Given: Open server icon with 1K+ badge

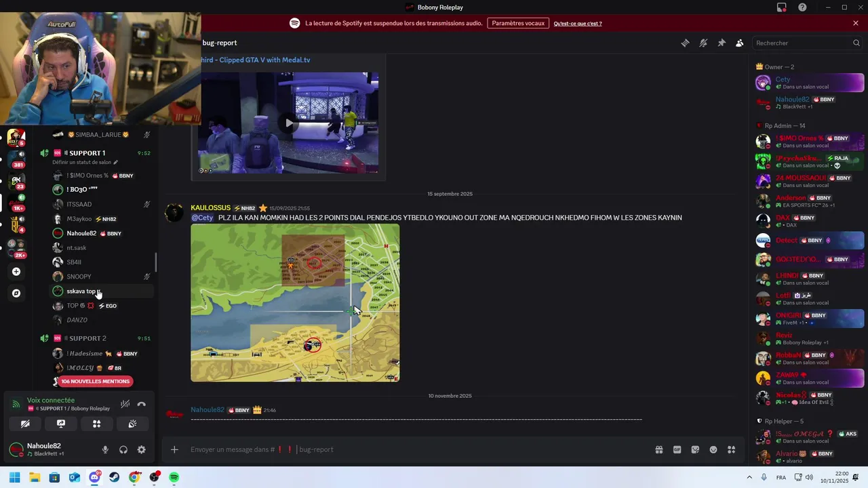Looking at the screenshot, I should (x=16, y=202).
